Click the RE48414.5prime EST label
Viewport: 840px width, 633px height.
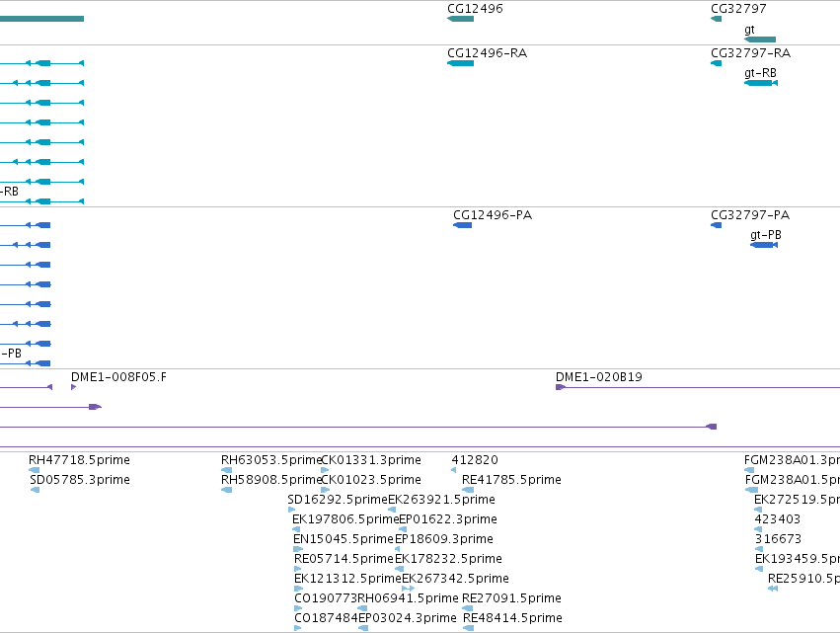pyautogui.click(x=512, y=618)
